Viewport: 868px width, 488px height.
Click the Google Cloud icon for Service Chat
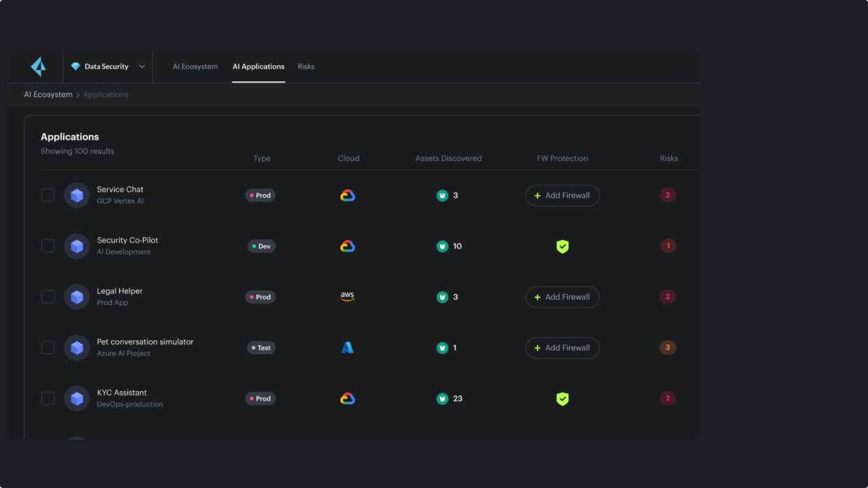347,195
